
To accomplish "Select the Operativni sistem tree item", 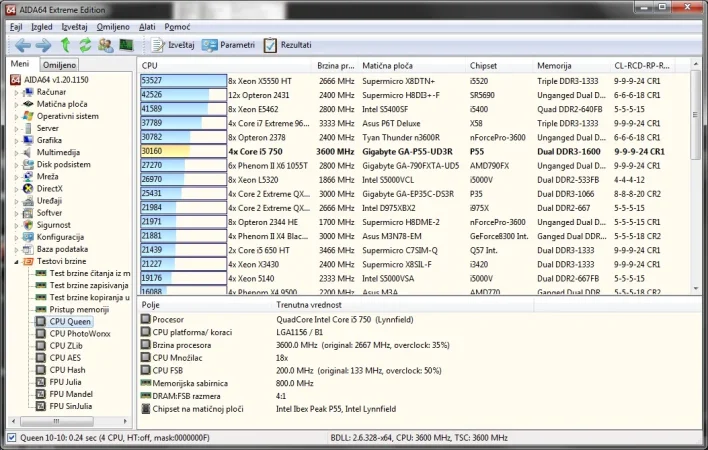I will pyautogui.click(x=68, y=116).
